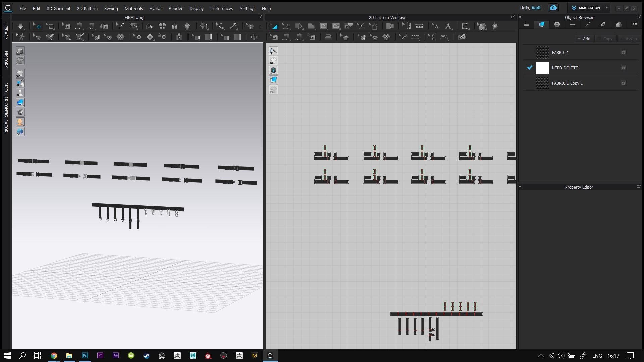This screenshot has height=362, width=644.
Task: Click the Add fabric button
Action: tap(584, 39)
